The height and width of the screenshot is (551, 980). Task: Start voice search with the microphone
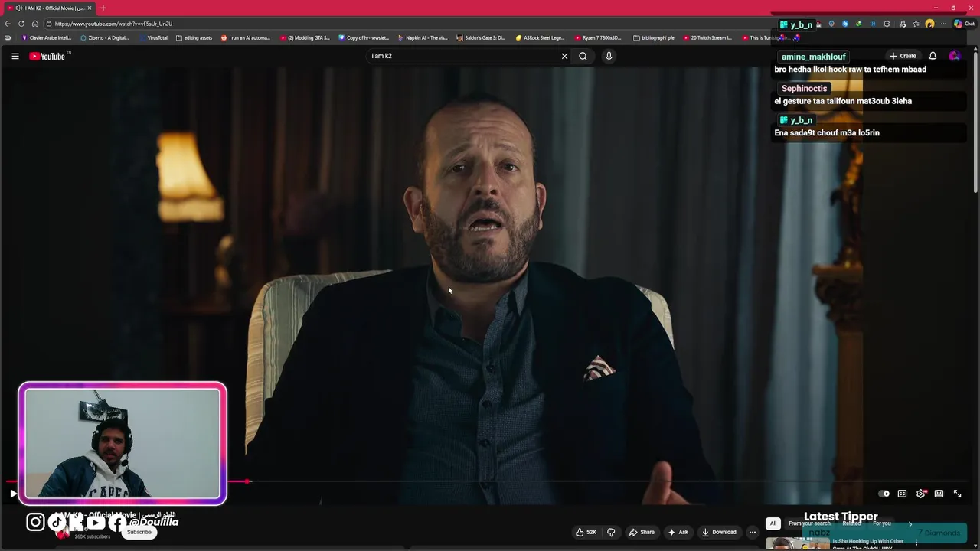point(609,56)
